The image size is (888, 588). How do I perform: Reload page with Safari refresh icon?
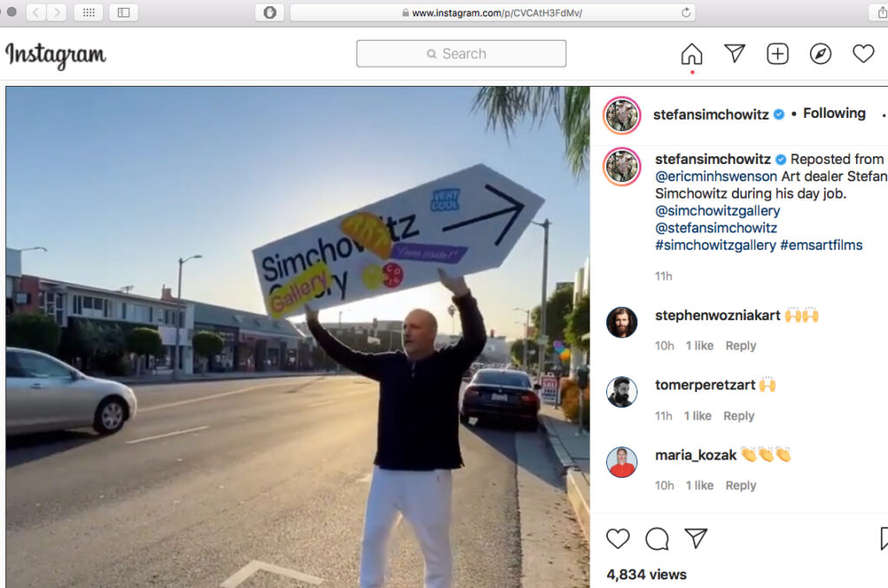coord(686,12)
